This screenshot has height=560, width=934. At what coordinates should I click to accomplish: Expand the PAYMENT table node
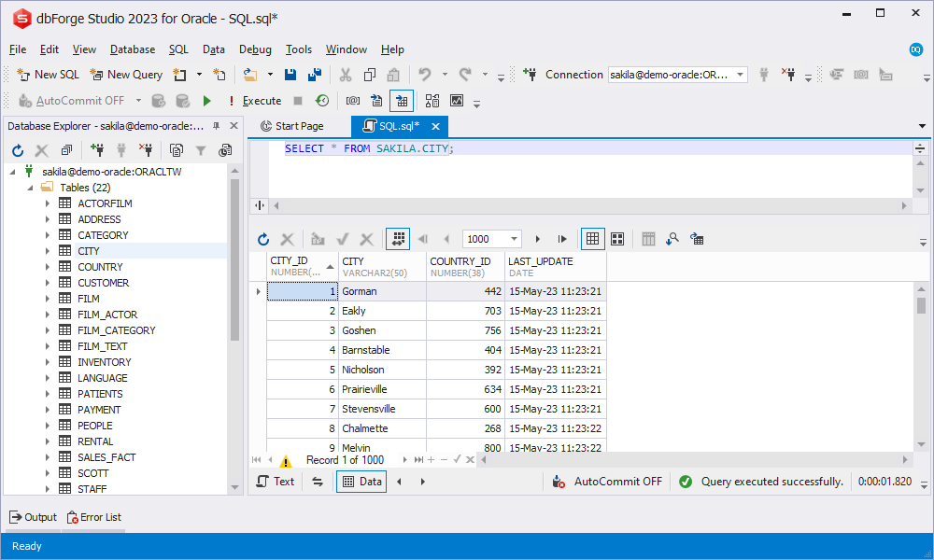click(48, 410)
